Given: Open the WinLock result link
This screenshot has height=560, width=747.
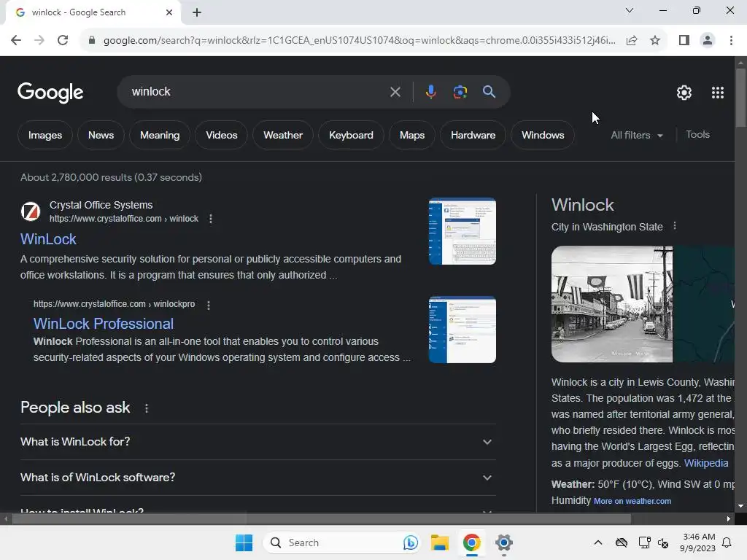Looking at the screenshot, I should pyautogui.click(x=48, y=239).
